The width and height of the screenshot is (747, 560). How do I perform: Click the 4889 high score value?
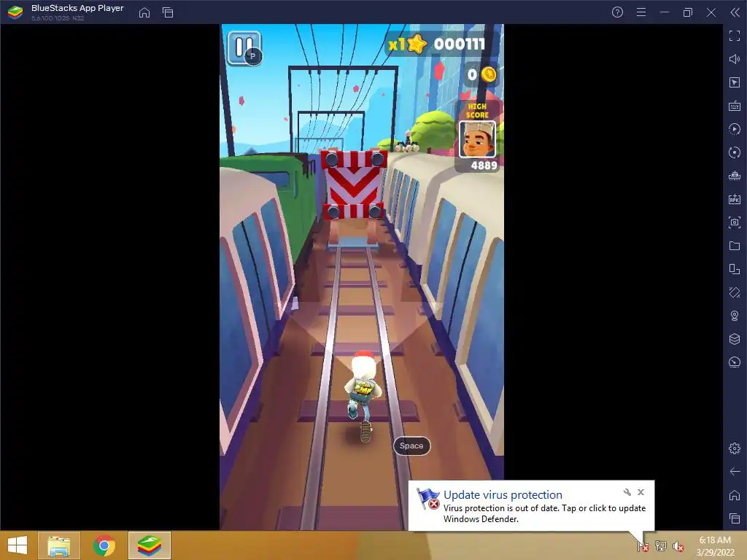(484, 166)
